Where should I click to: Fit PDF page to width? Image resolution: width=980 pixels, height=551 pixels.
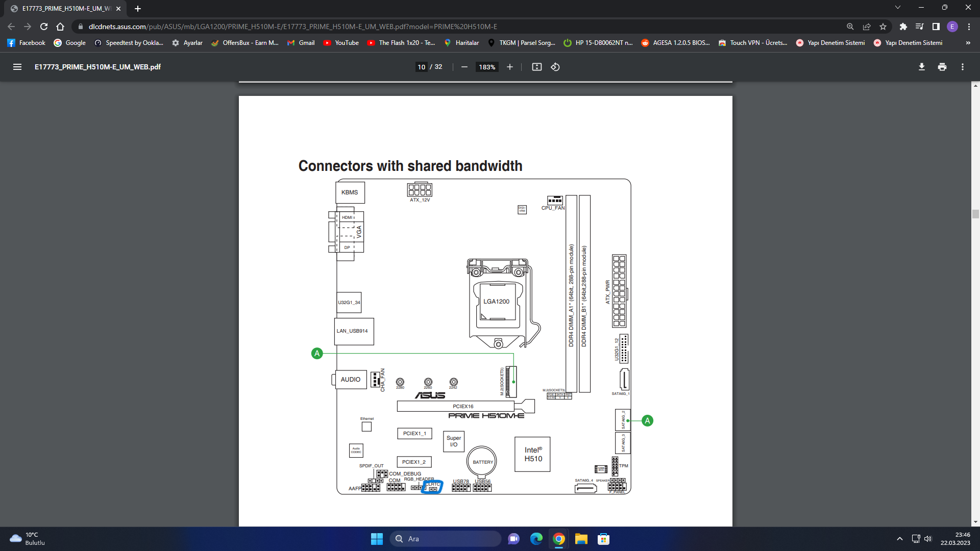(x=536, y=67)
